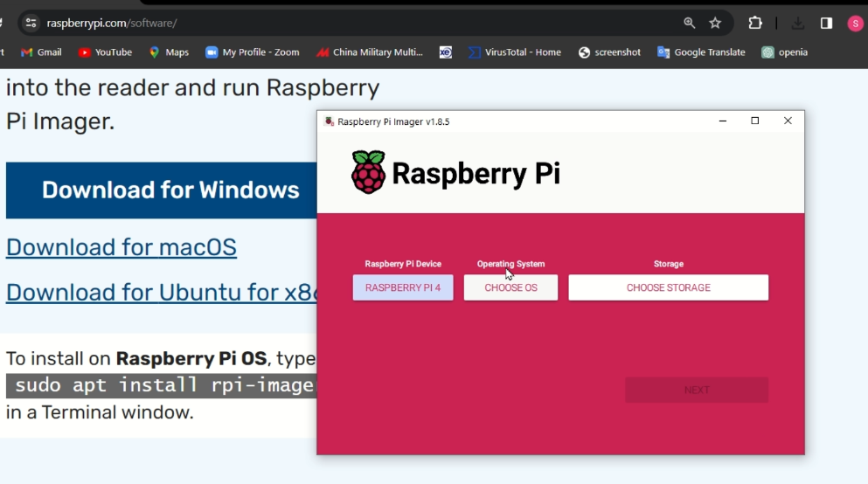The height and width of the screenshot is (484, 868).
Task: Toggle the Chrome side panel icon
Action: click(827, 23)
